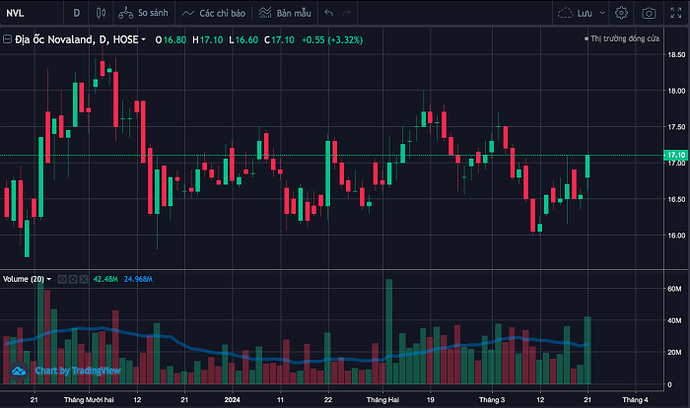Click the So sánh compare button
The image size is (690, 408).
(143, 13)
